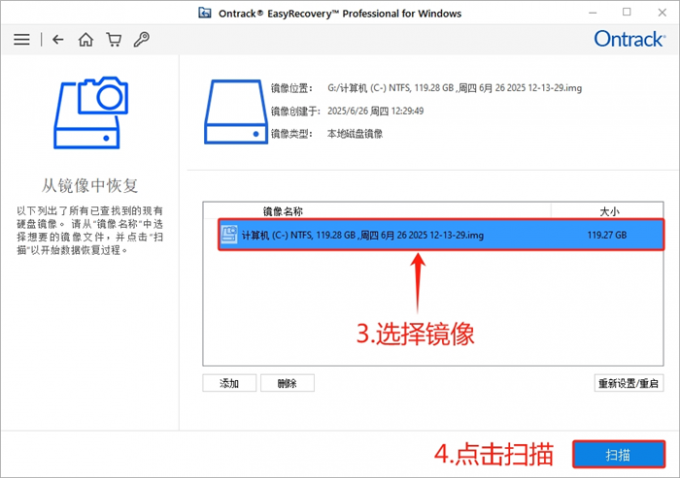This screenshot has height=478, width=680.
Task: Click the camera drive icon in left panel
Action: (91, 113)
